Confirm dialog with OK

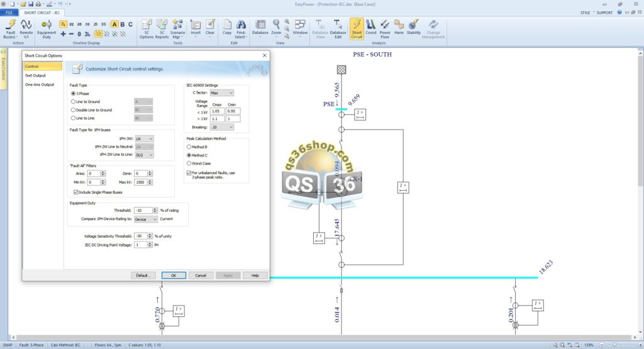[x=174, y=275]
